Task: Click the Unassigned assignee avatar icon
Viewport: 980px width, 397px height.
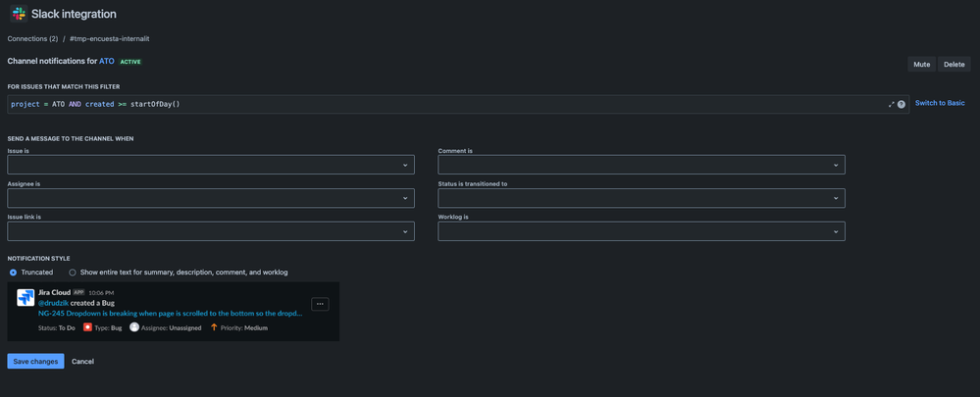Action: [133, 327]
